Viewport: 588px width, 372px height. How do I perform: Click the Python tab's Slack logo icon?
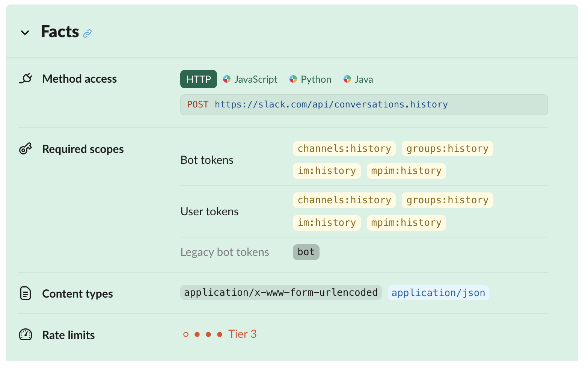[293, 79]
